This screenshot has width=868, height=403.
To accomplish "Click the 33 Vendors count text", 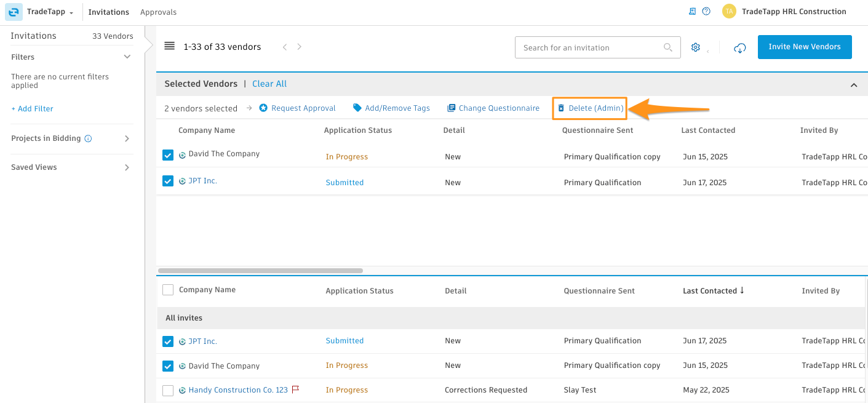I will tap(113, 36).
